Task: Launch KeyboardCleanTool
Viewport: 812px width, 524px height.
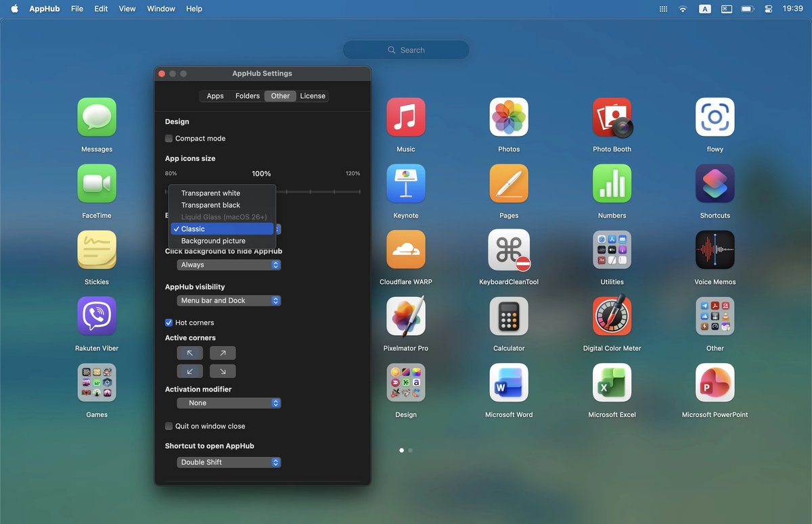Action: pos(509,249)
